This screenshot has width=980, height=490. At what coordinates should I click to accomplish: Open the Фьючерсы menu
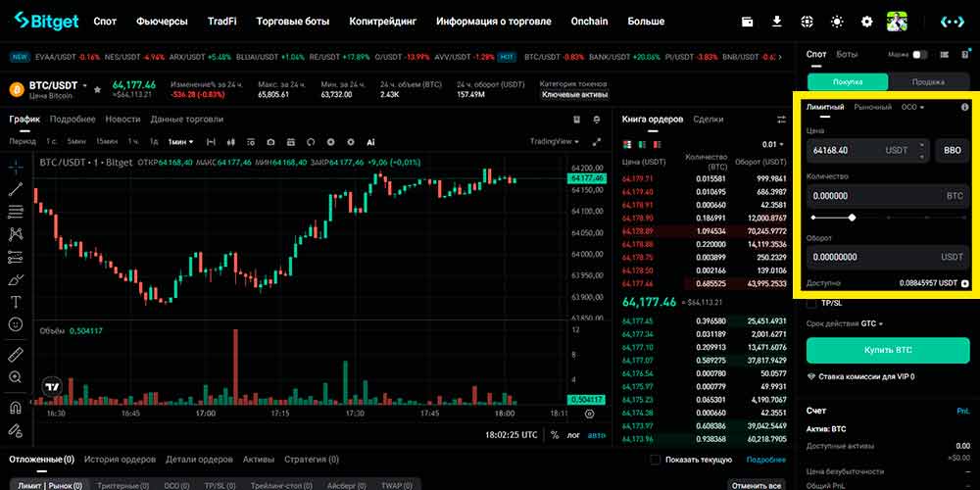162,22
